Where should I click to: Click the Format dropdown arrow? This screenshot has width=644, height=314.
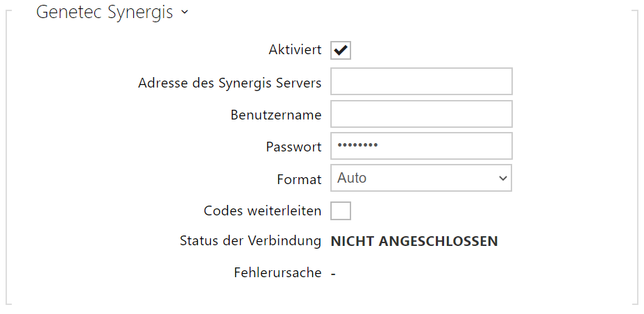[x=503, y=179]
